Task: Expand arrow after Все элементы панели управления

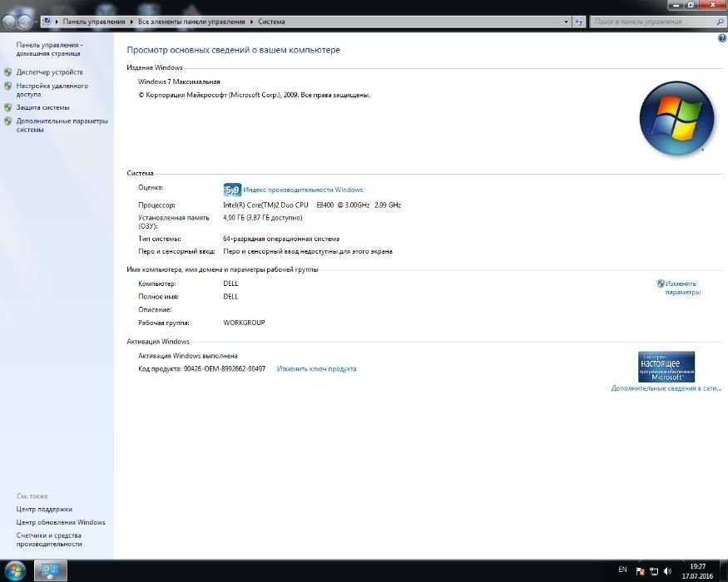Action: (251, 22)
